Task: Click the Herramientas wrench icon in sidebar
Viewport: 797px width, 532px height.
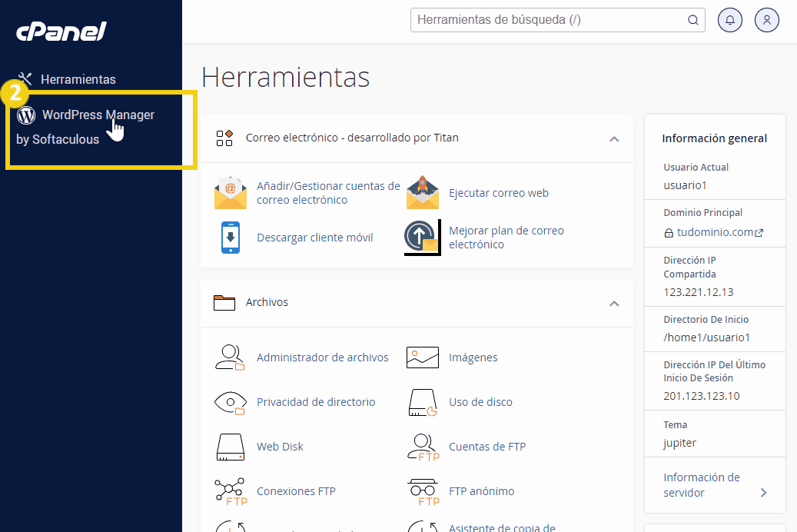Action: click(x=25, y=79)
